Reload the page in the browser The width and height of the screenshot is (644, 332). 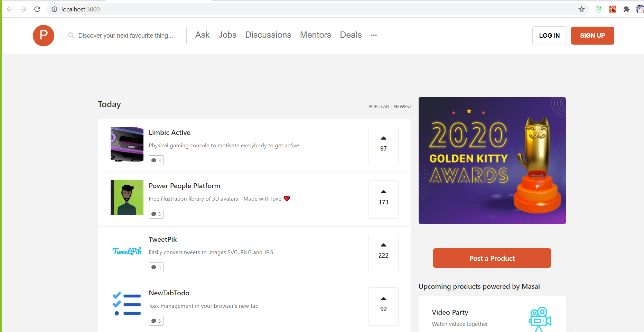(x=37, y=9)
